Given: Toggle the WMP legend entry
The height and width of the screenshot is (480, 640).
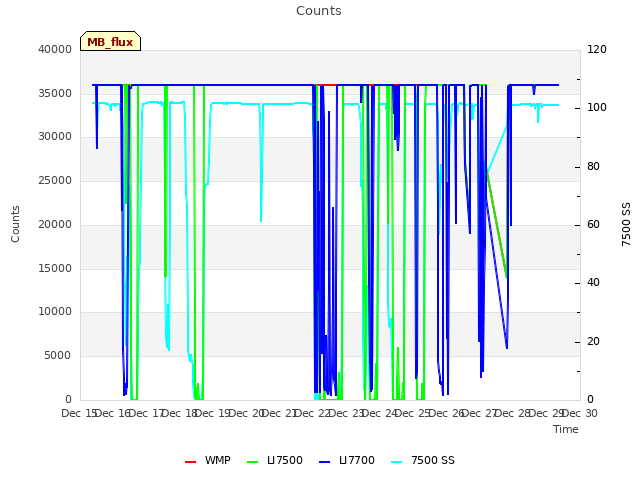Looking at the screenshot, I should 207,460.
